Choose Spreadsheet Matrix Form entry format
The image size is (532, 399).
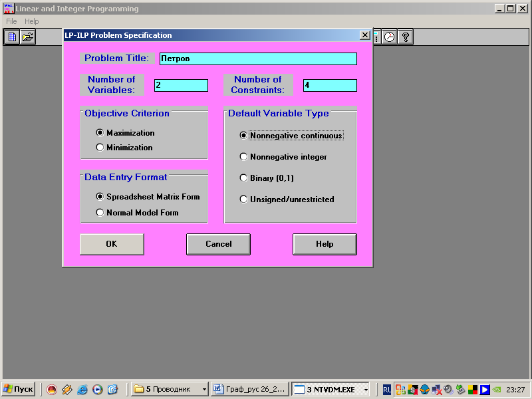click(x=100, y=196)
